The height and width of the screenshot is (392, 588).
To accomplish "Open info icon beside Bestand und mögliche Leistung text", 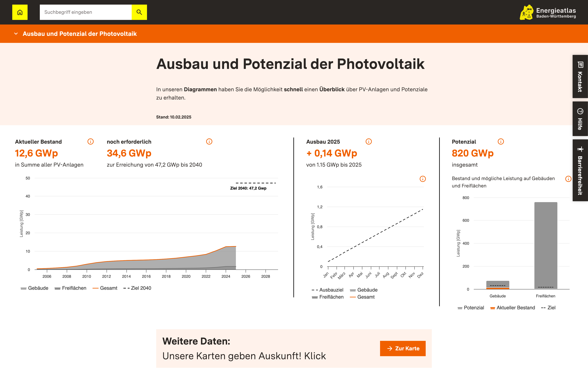I will point(568,179).
